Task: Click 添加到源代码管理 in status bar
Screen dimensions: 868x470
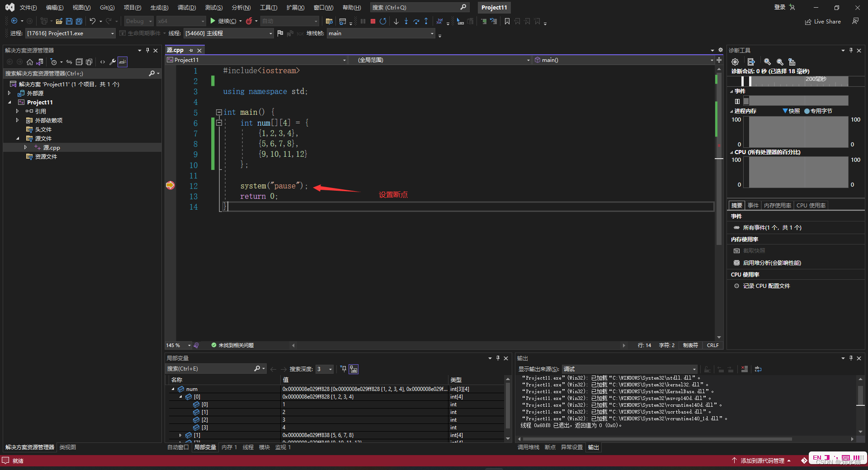Action: [x=762, y=461]
